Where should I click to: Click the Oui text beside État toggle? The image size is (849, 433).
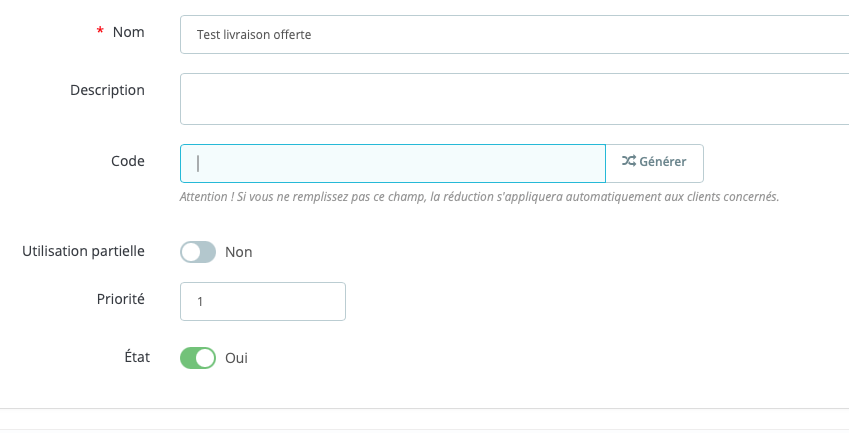tap(237, 358)
